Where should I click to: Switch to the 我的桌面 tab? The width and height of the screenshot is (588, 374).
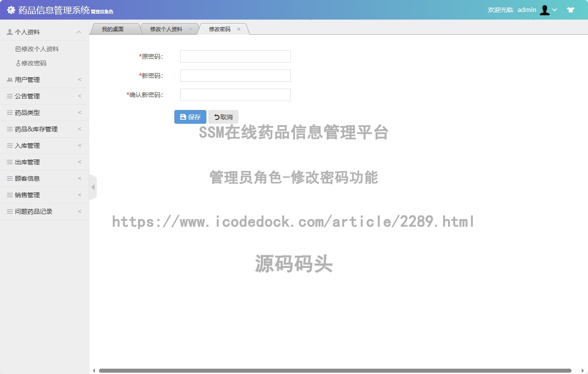(113, 29)
